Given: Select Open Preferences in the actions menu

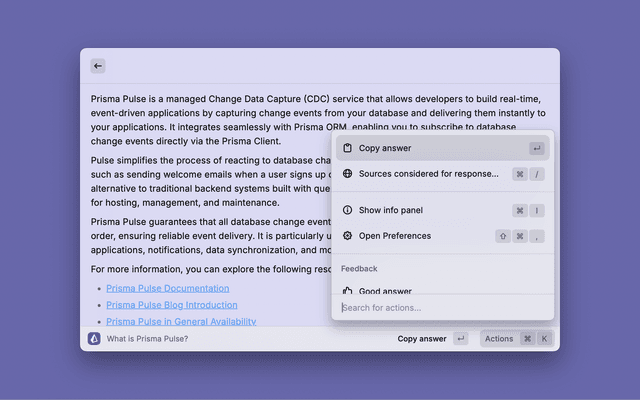Looking at the screenshot, I should point(395,236).
